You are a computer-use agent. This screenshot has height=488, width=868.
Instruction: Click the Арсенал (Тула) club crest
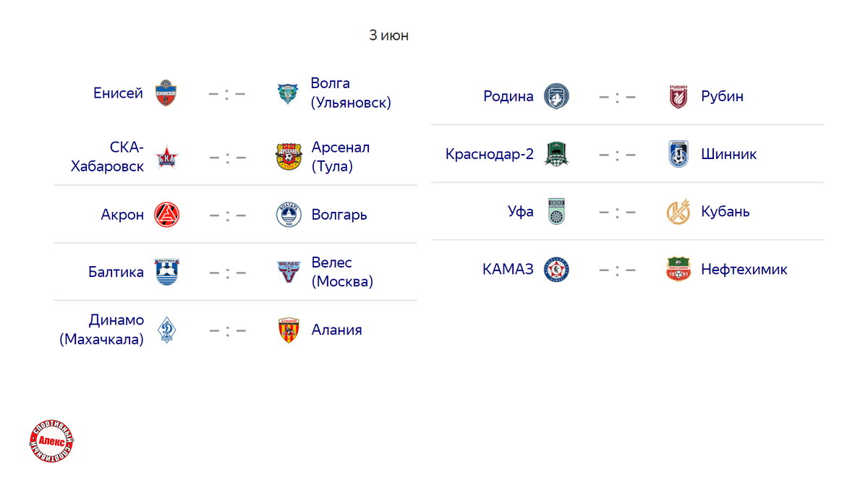[289, 157]
